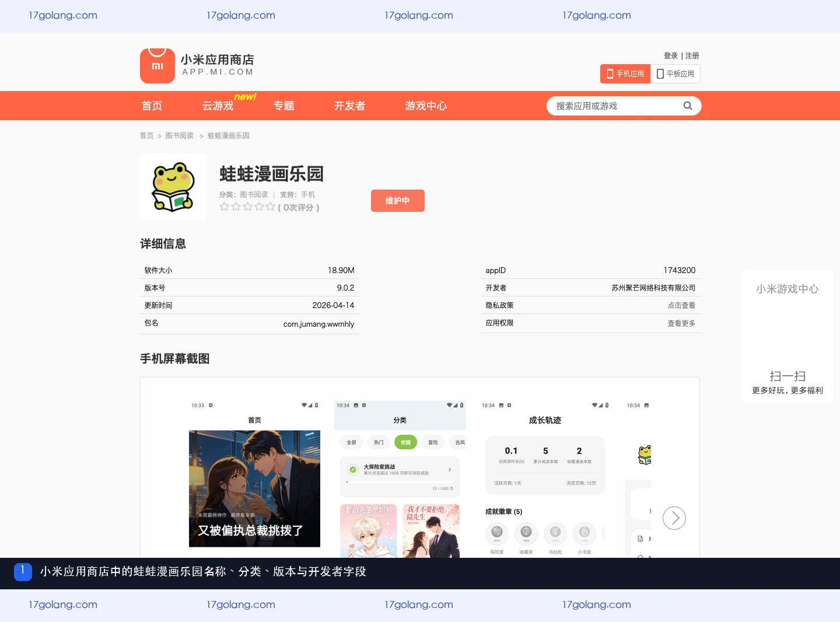This screenshot has width=840, height=622.
Task: Click the 蛙蛙漫画乐园 app name heading
Action: click(271, 174)
